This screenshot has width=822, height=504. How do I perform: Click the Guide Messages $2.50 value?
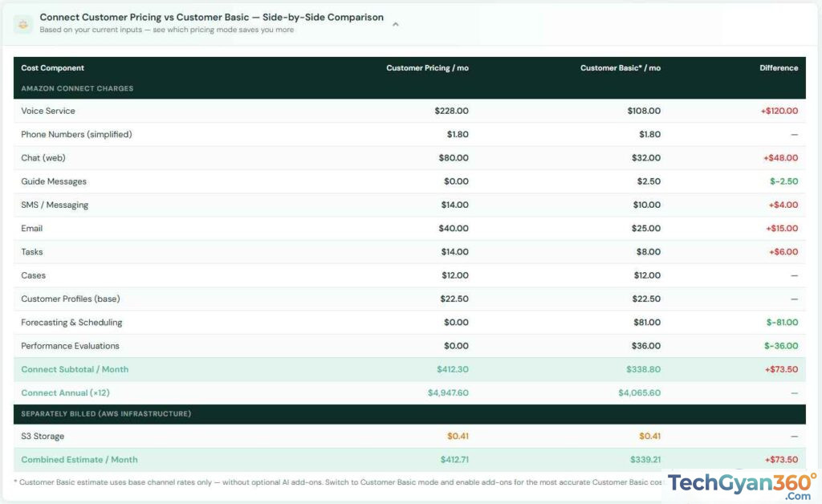pos(649,182)
